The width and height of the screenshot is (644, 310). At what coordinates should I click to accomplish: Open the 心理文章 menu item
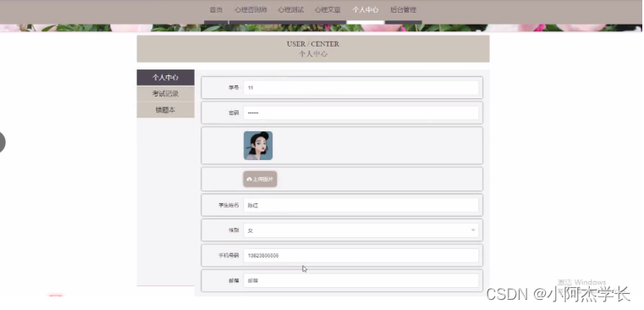(x=328, y=10)
